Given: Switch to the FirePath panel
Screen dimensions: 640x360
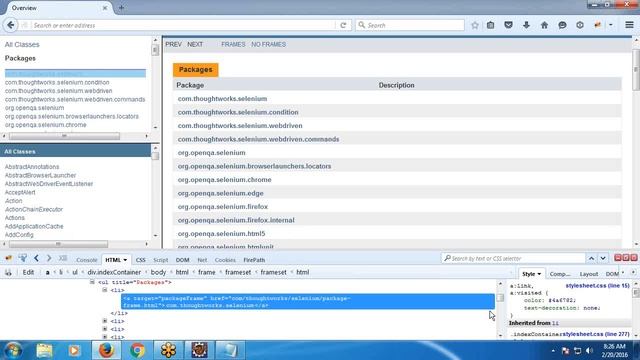Looking at the screenshot, I should (254, 260).
